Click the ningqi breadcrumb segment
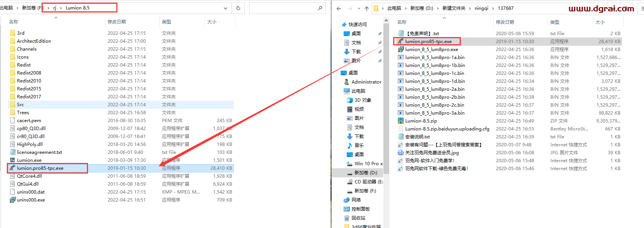 (x=482, y=8)
